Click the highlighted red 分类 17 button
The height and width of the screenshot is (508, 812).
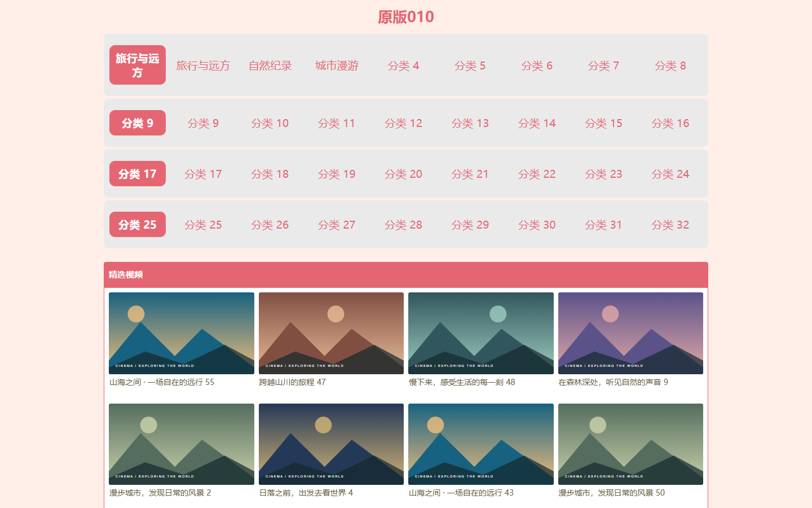click(x=138, y=174)
